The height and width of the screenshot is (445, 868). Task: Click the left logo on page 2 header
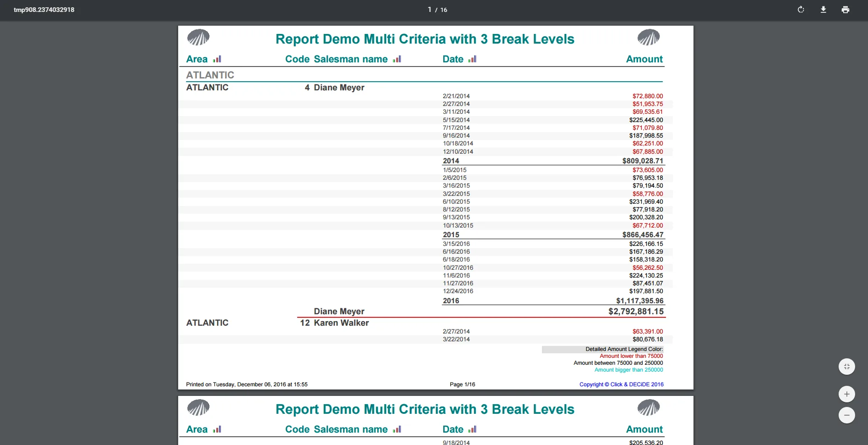point(198,407)
